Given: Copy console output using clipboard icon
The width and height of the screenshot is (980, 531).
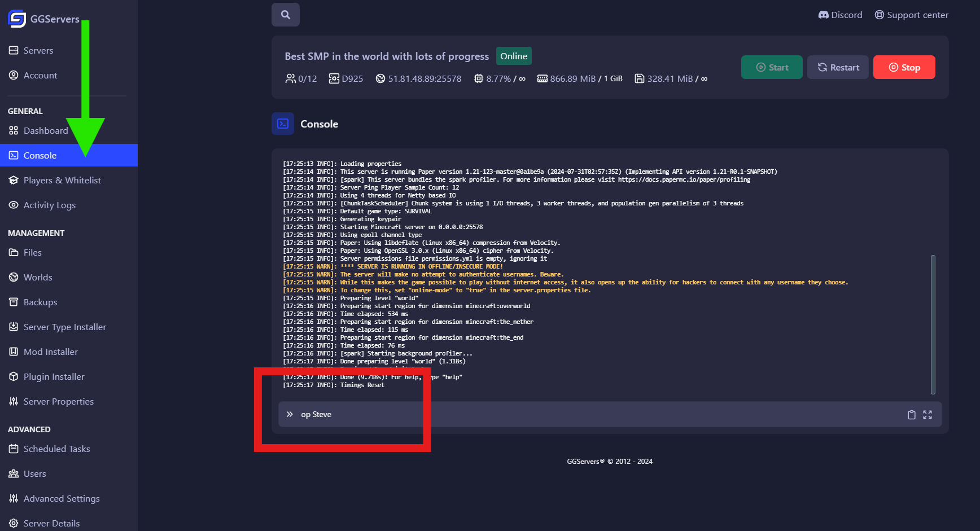Looking at the screenshot, I should 912,414.
